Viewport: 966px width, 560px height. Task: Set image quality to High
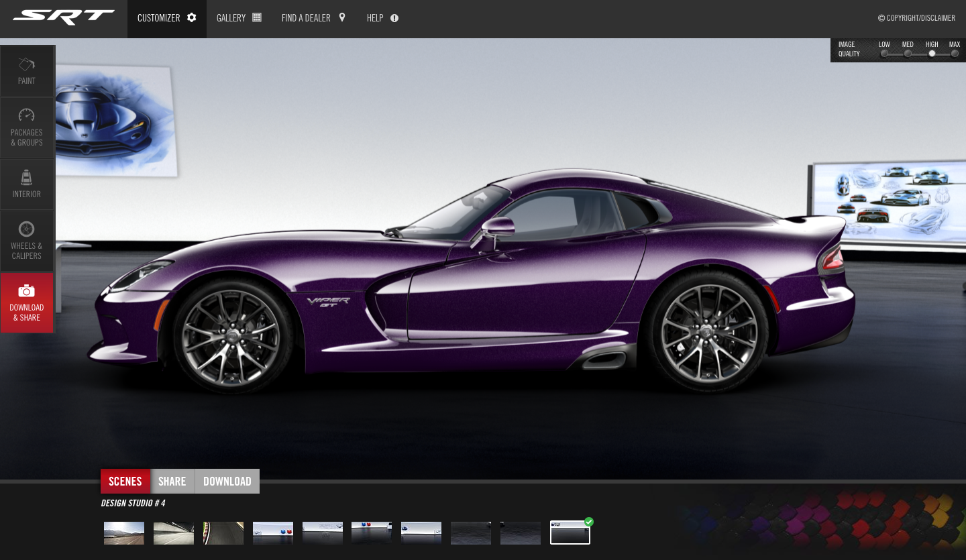pyautogui.click(x=932, y=54)
